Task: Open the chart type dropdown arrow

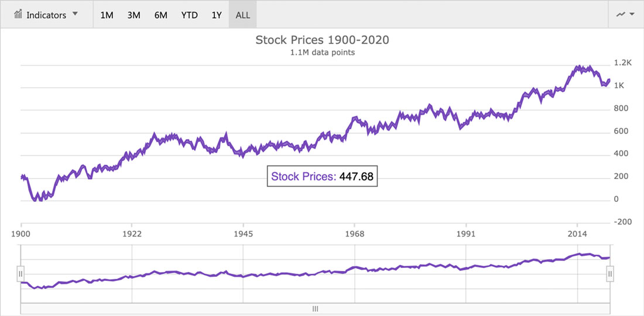Action: (632, 15)
